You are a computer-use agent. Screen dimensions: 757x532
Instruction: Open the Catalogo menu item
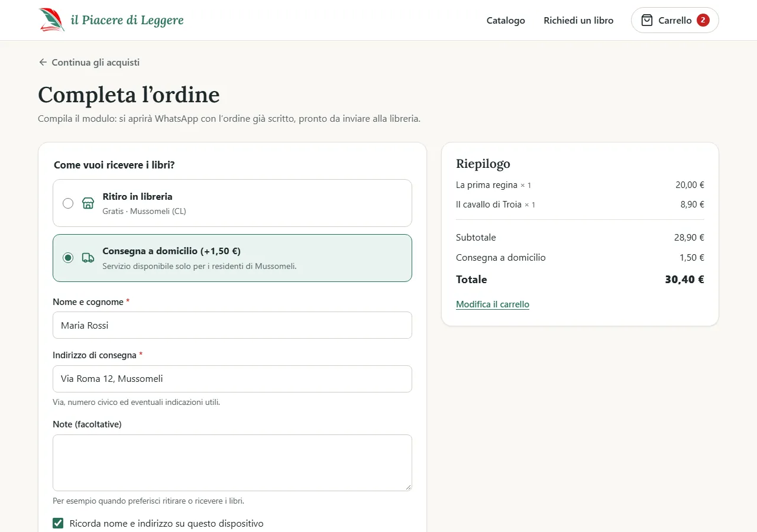click(x=506, y=20)
